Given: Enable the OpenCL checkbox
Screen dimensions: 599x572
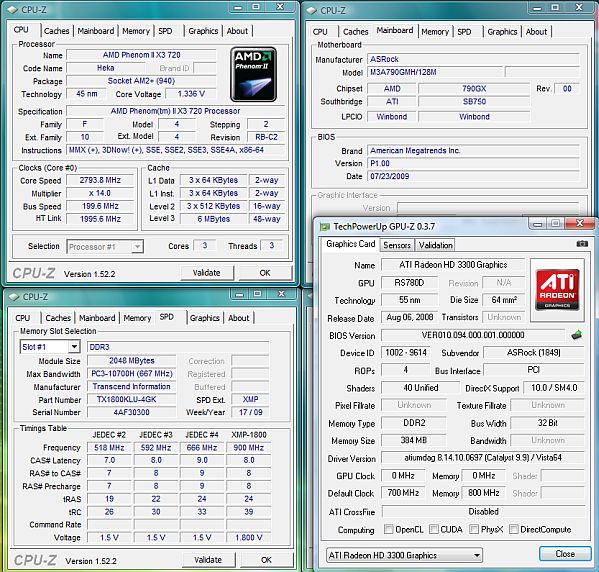Looking at the screenshot, I should (x=389, y=529).
